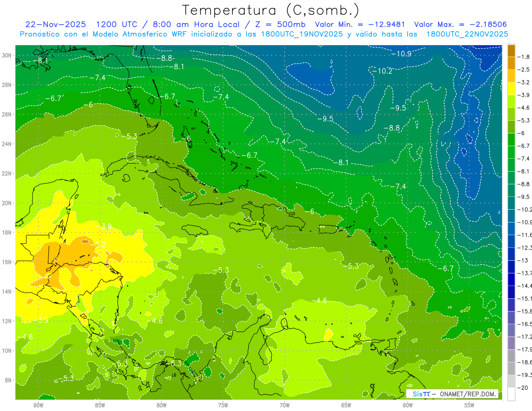Click the '90W' longitude axis label
The height and width of the screenshot is (411, 532).
[x=38, y=405]
